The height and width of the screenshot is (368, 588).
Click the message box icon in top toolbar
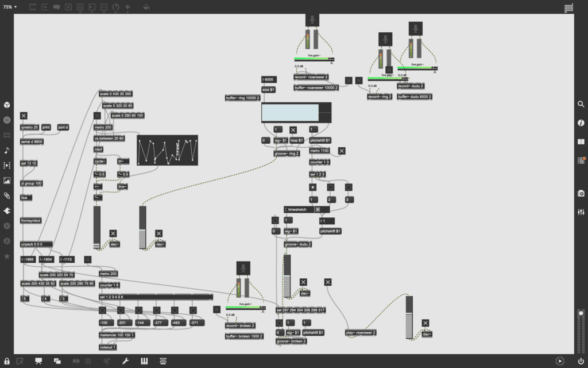45,7
